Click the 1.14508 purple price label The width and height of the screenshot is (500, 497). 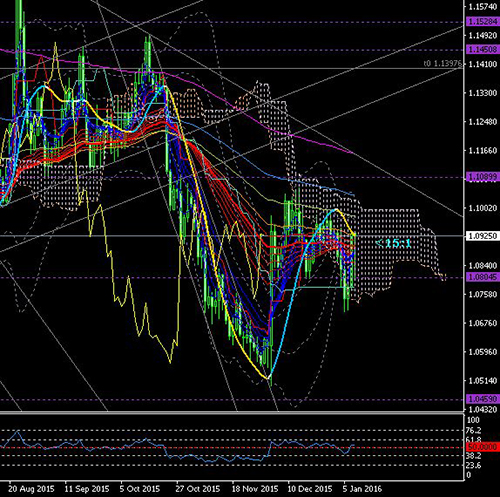coord(483,49)
